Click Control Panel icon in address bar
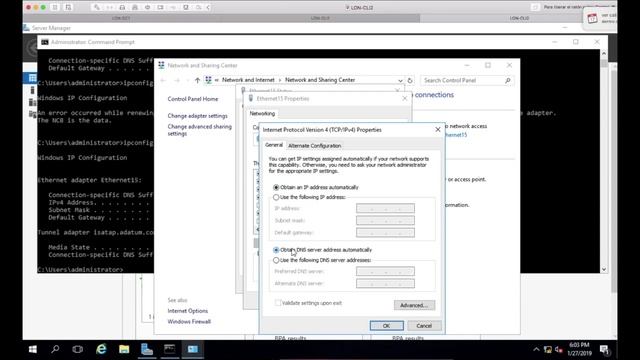 [x=209, y=80]
